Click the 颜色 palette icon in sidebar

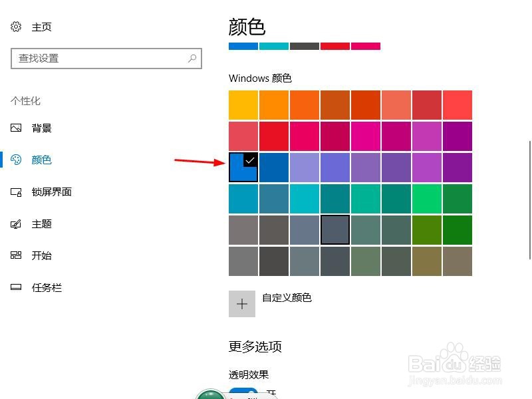point(15,160)
